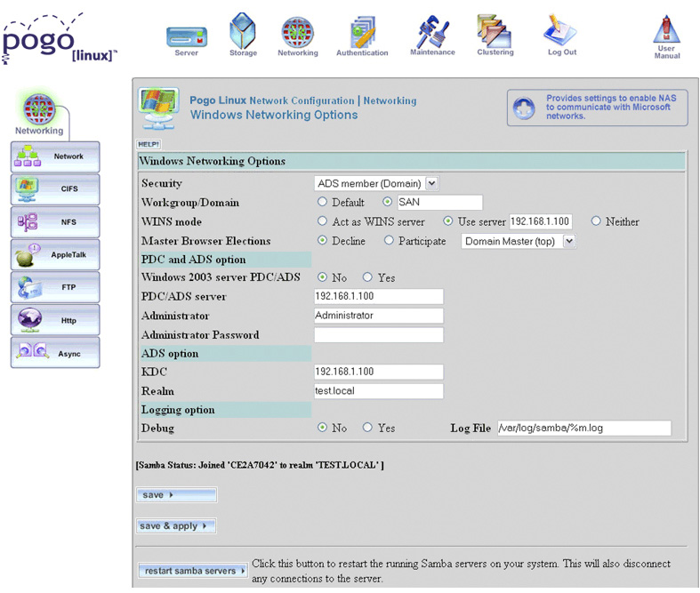
Task: Select the custom workgroup radio button beside SAN
Action: [x=388, y=202]
